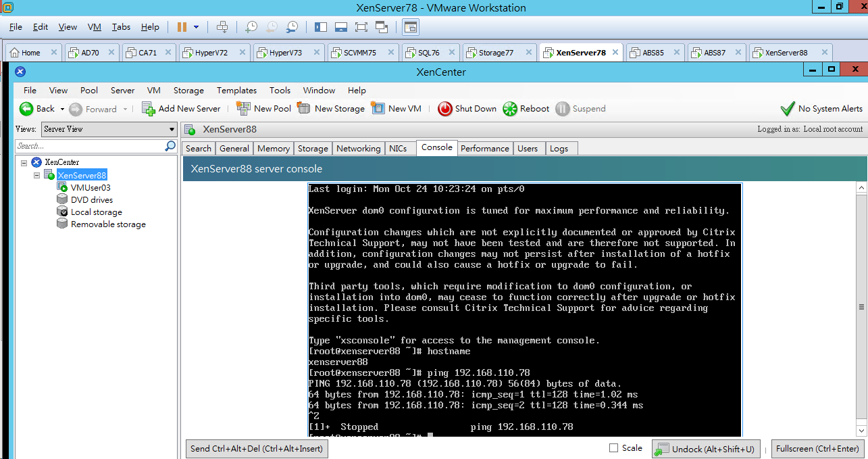Enable the Scale checkbox
Image resolution: width=868 pixels, height=459 pixels.
(x=613, y=448)
